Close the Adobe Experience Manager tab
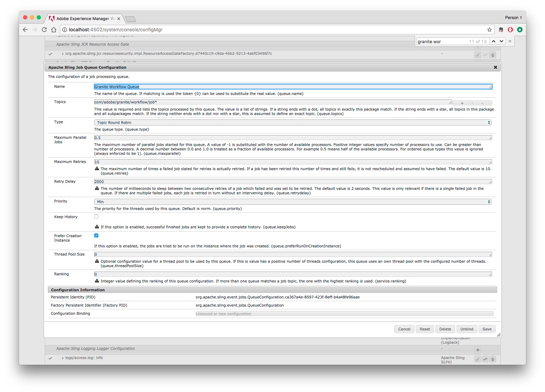Image resolution: width=545 pixels, height=392 pixels. pyautogui.click(x=119, y=19)
